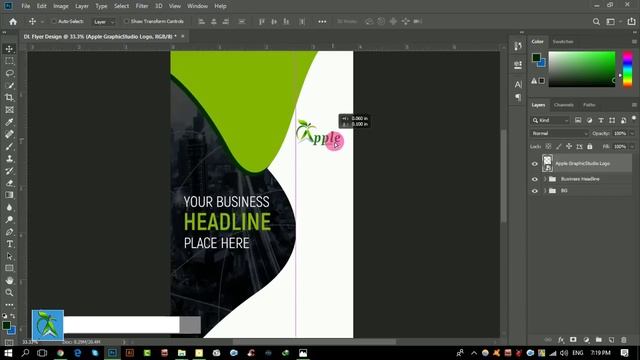The height and width of the screenshot is (360, 640).
Task: Click the create new group folder icon
Action: (599, 340)
